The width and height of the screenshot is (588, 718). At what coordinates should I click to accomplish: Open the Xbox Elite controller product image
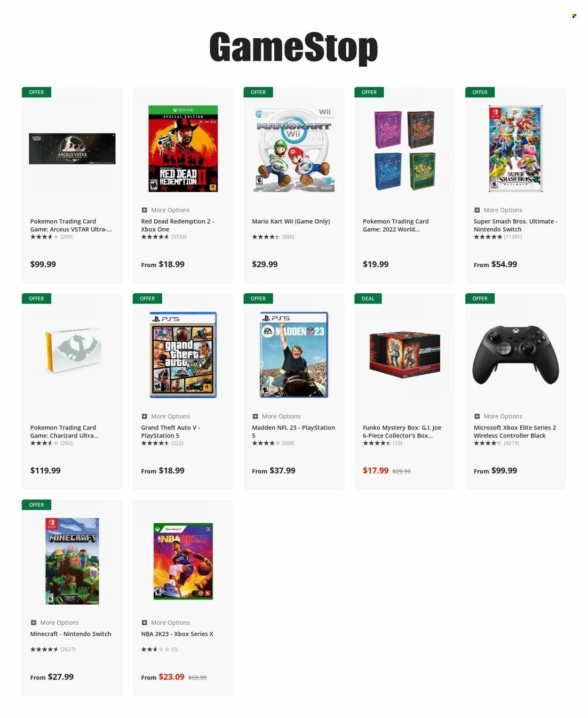tap(516, 355)
